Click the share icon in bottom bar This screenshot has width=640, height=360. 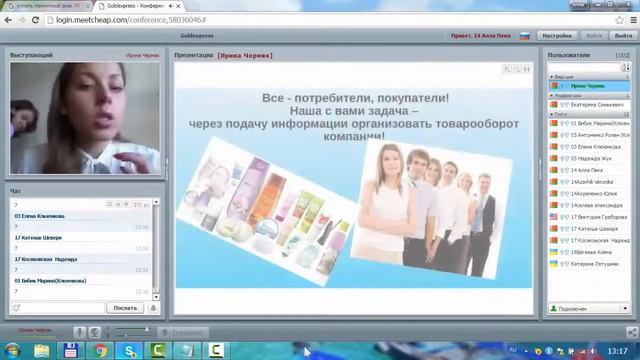(x=632, y=332)
